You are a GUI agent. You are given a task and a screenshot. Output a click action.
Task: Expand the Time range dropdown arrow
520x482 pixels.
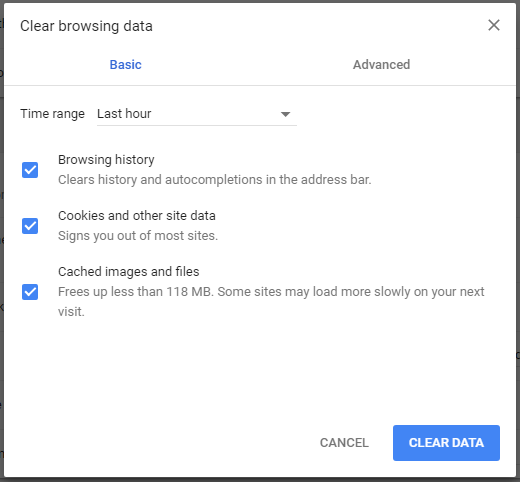[285, 114]
